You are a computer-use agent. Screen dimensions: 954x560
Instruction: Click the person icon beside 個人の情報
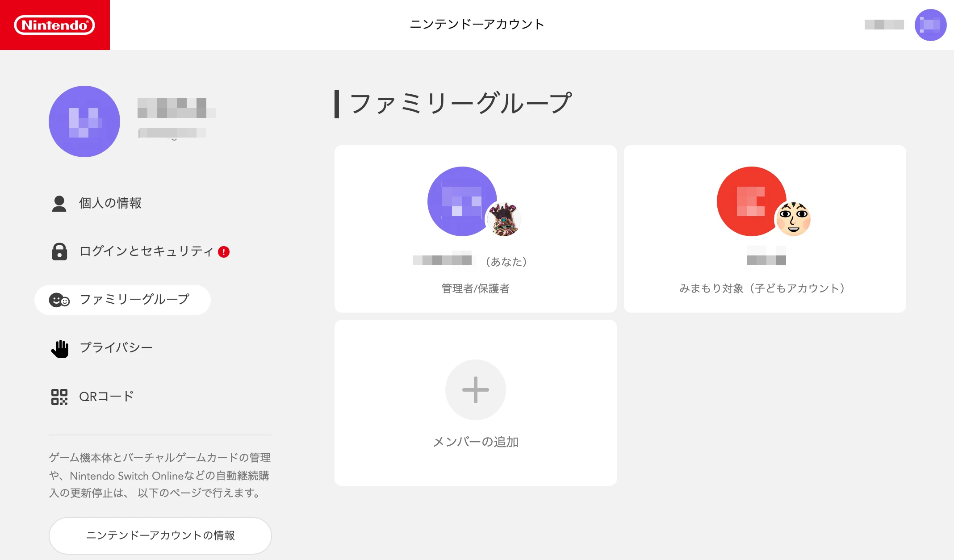coord(59,203)
